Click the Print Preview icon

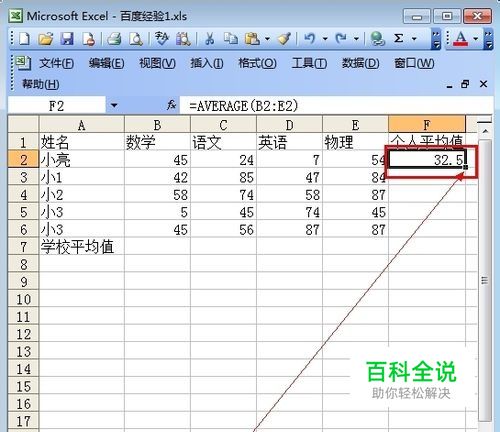(136, 39)
